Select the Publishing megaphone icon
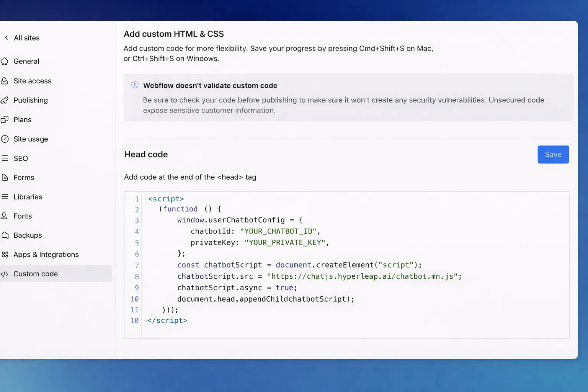Image resolution: width=588 pixels, height=392 pixels. (5, 100)
